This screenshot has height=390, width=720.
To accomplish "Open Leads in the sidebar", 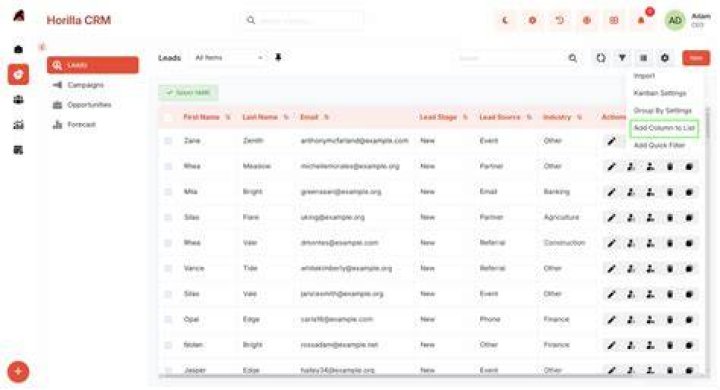I will point(93,65).
